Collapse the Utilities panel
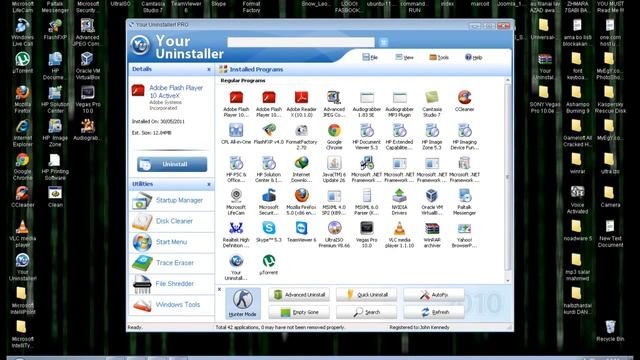The image size is (640, 360). tap(209, 184)
